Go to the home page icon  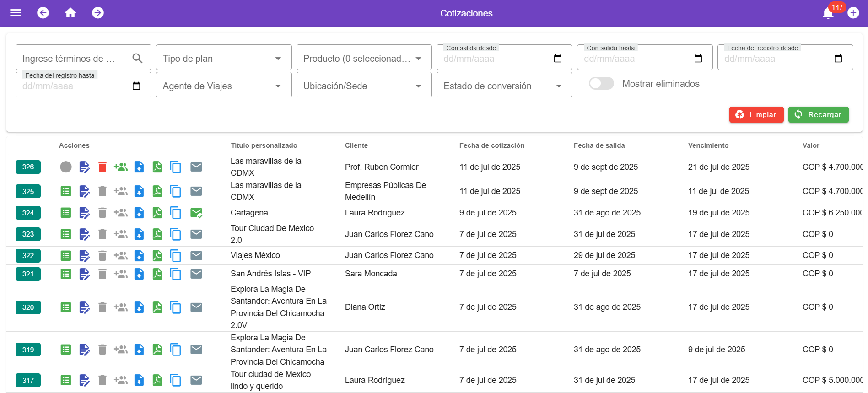(70, 13)
